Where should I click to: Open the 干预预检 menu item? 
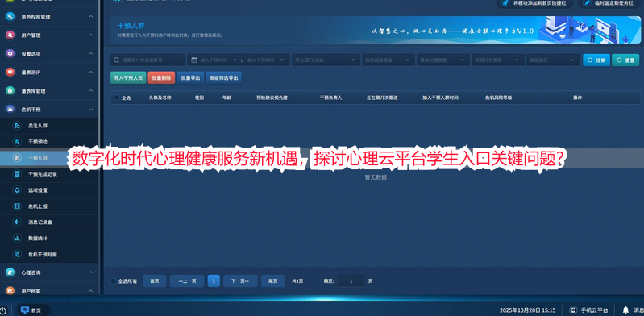[49, 142]
